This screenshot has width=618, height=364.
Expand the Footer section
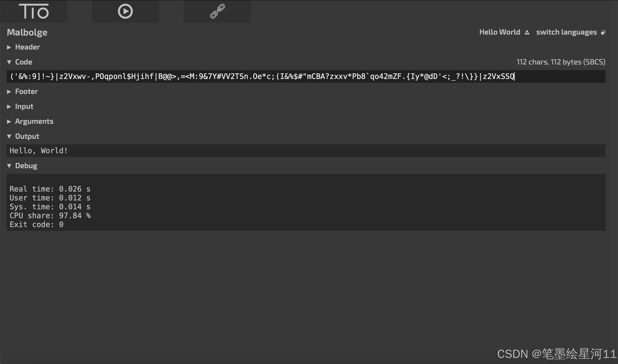tap(26, 92)
